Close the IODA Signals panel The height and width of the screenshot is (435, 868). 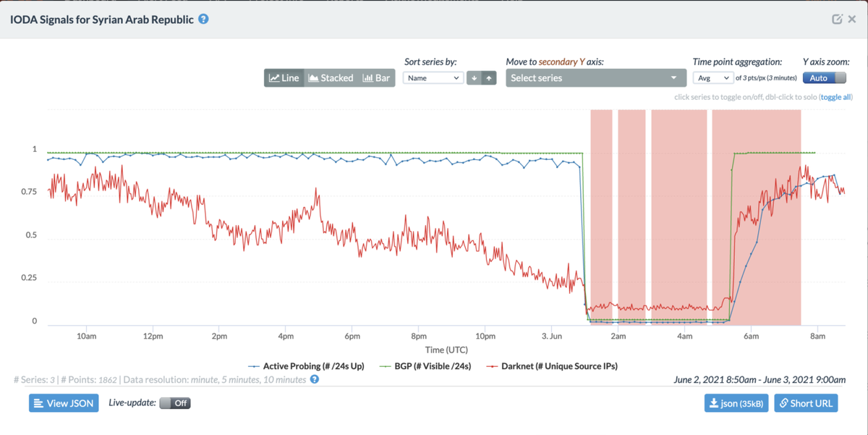(x=852, y=20)
